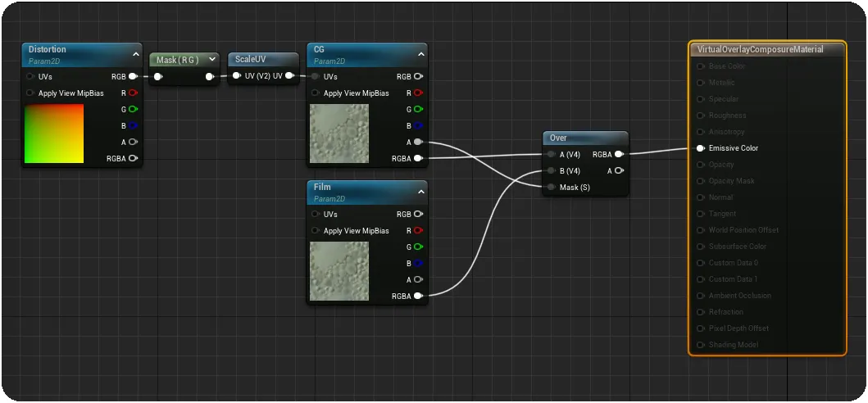This screenshot has height=403, width=868.
Task: Click the Film node UVs input pin
Action: (x=316, y=214)
